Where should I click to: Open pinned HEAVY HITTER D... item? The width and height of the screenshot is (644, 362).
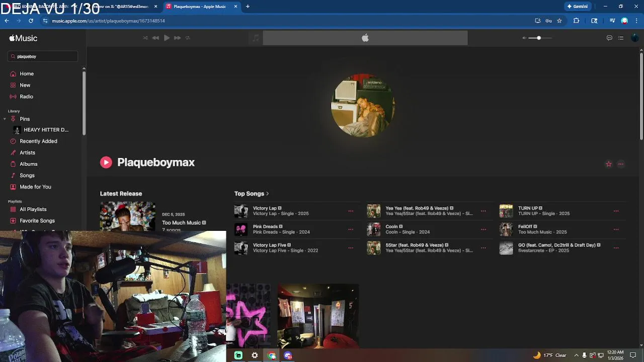pyautogui.click(x=46, y=130)
